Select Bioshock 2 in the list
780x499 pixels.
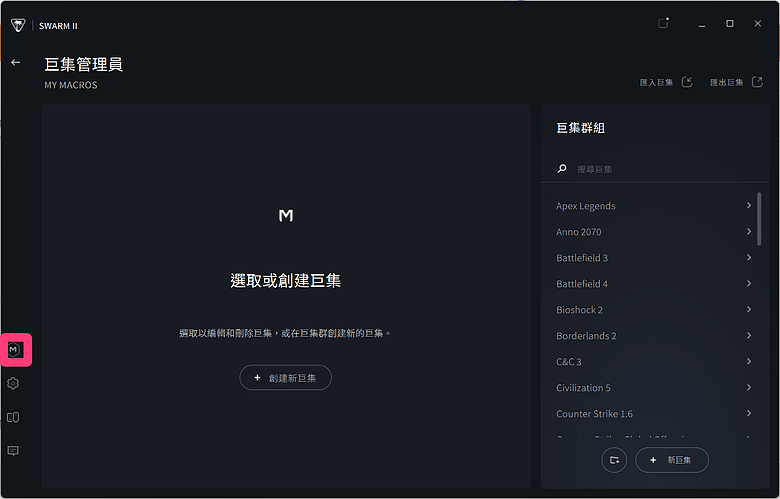[580, 310]
